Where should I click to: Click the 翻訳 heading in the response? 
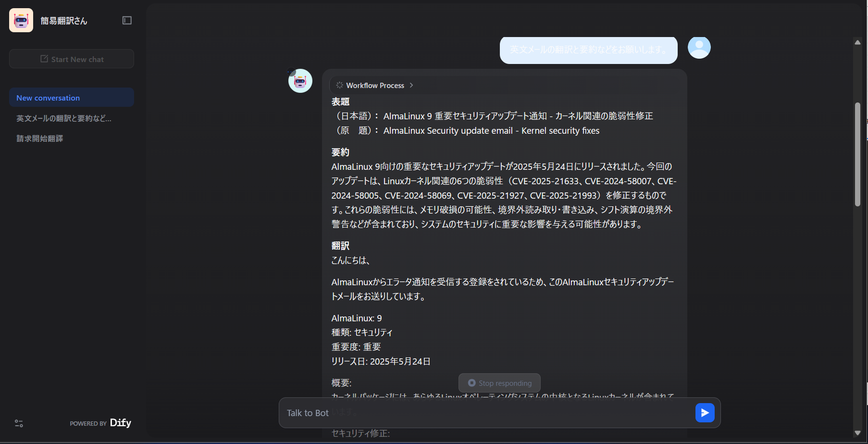[340, 246]
